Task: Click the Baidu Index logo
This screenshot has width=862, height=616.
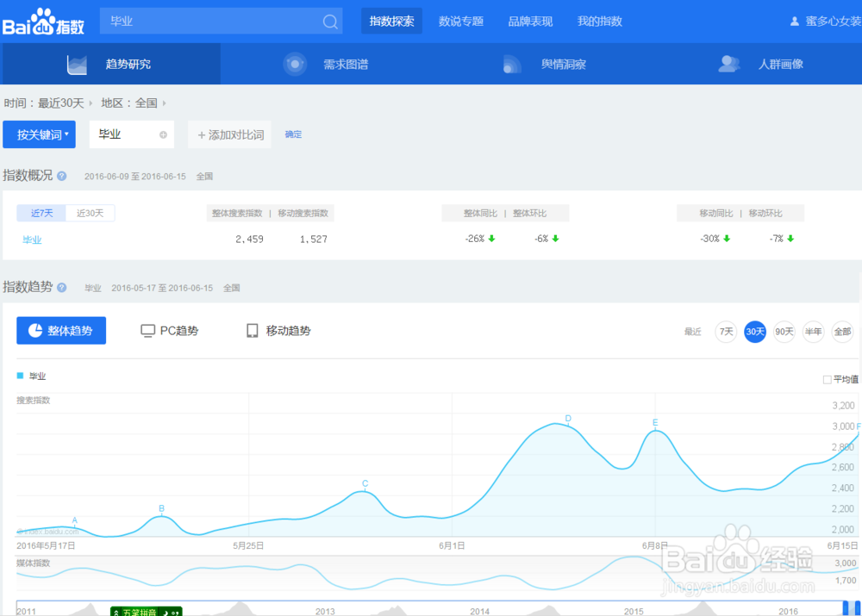Action: (x=43, y=22)
